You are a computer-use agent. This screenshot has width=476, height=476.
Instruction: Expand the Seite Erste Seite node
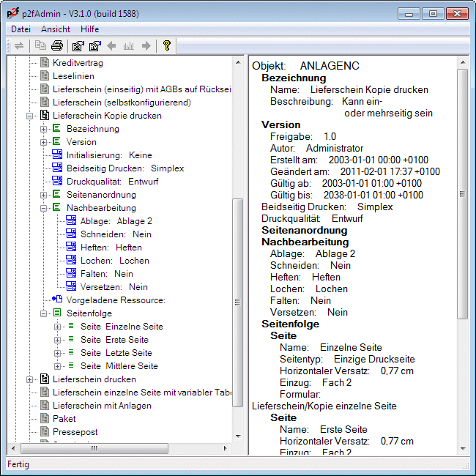57,340
